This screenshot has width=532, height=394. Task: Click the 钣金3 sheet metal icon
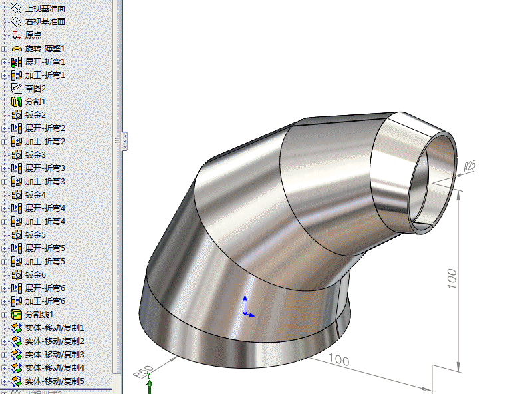pyautogui.click(x=16, y=155)
